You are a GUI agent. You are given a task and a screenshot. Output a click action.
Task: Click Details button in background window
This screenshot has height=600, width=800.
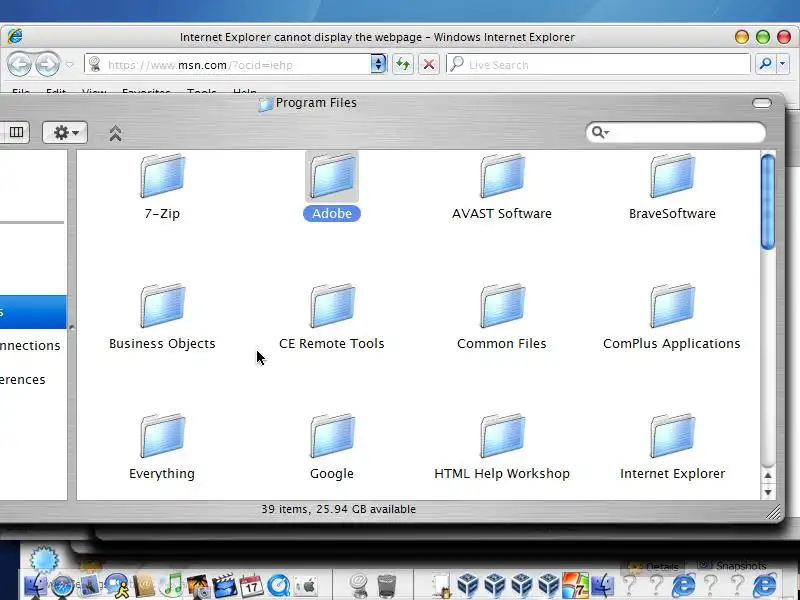(x=654, y=566)
